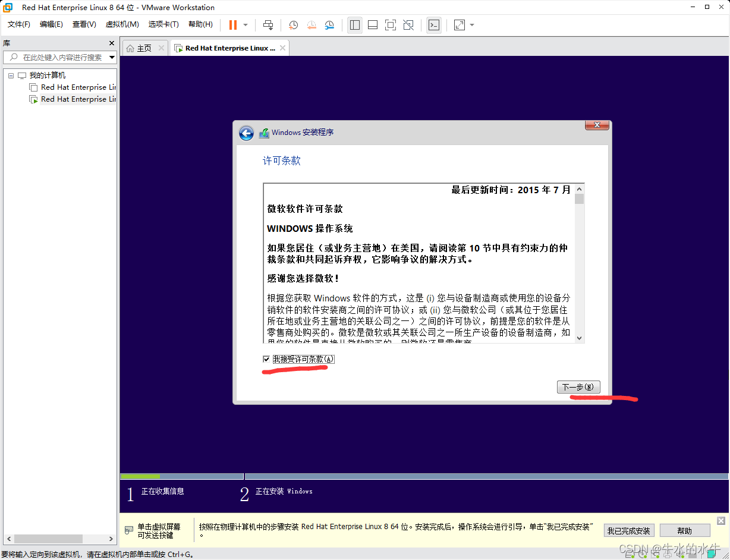Click the 下一步(N) button

(578, 387)
